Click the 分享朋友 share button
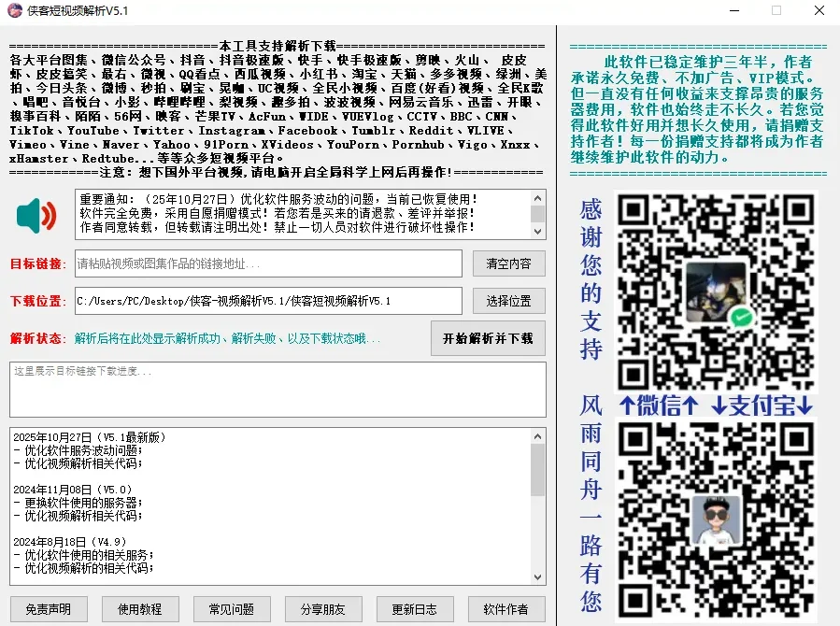Viewport: 840px width, 626px height. click(x=323, y=609)
